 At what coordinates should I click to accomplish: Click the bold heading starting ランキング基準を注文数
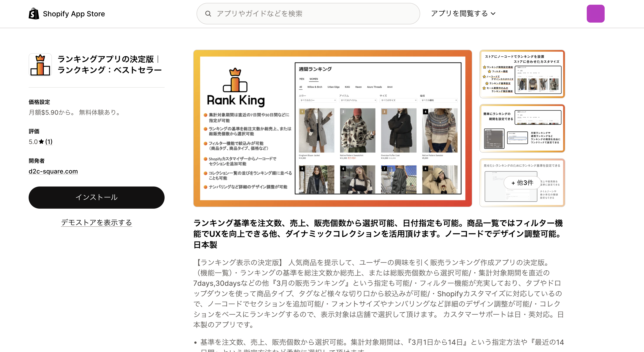pos(378,234)
